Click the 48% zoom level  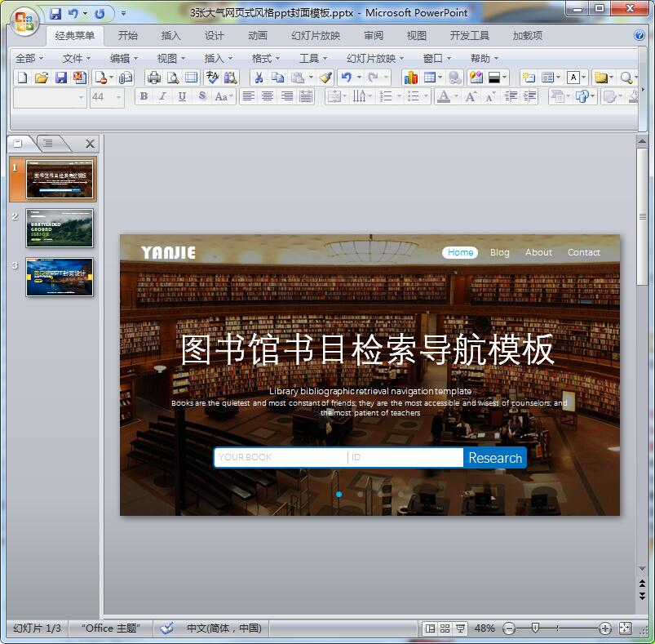click(x=485, y=628)
